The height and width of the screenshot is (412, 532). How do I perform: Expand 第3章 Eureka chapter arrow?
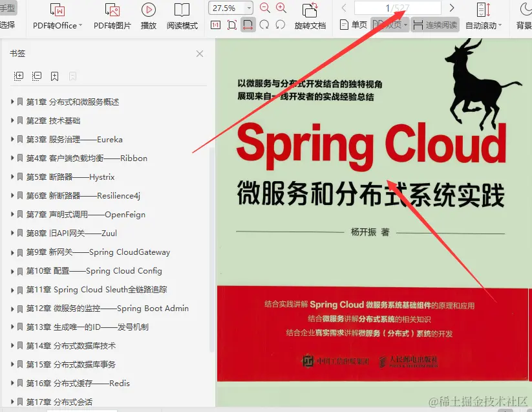(12, 139)
